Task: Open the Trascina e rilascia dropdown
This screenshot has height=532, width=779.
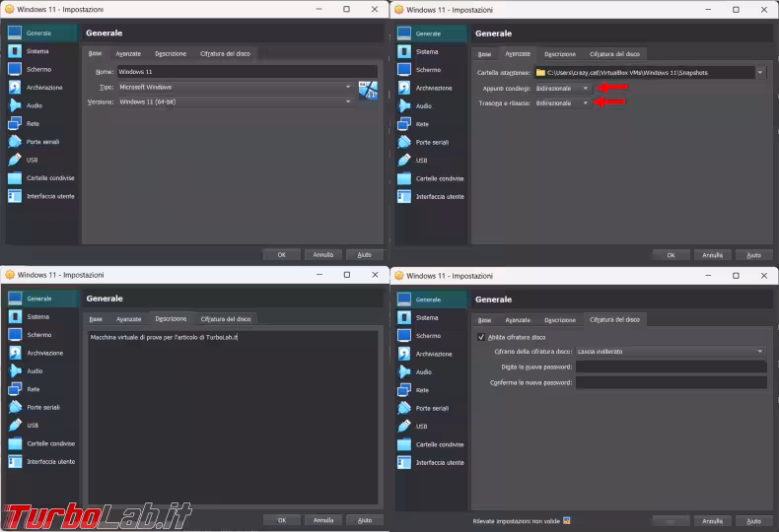Action: pyautogui.click(x=562, y=103)
